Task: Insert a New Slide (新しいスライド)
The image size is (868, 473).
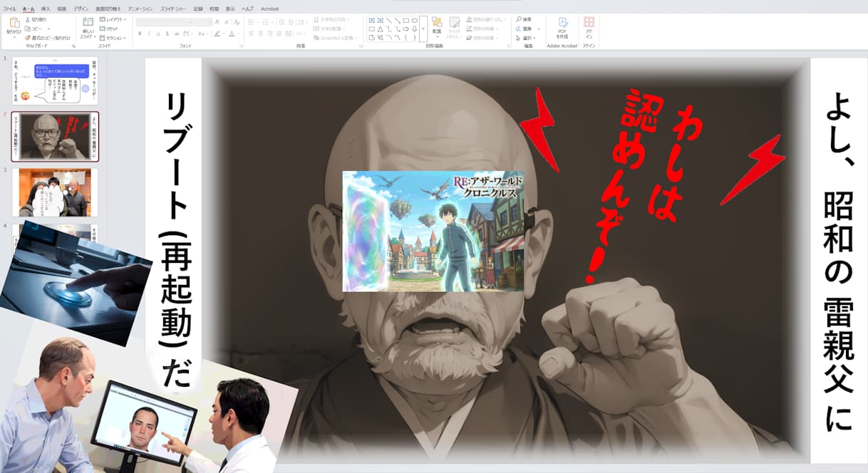Action: (88, 26)
